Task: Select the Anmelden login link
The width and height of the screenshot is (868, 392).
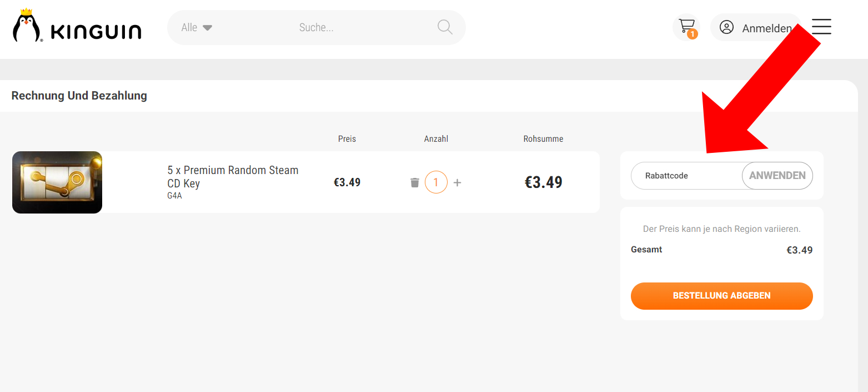Action: coord(766,28)
